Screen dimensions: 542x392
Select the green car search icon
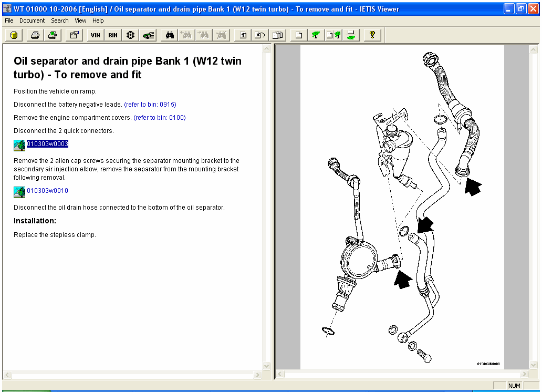point(148,35)
